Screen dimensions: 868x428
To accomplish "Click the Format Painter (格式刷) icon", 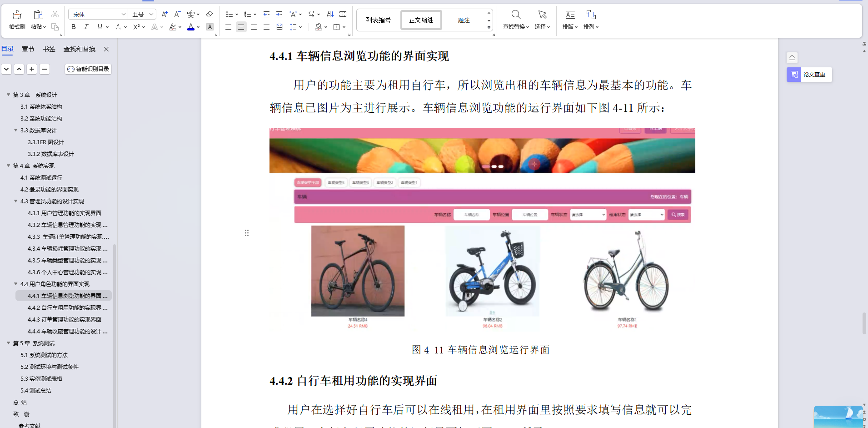I will pyautogui.click(x=17, y=15).
